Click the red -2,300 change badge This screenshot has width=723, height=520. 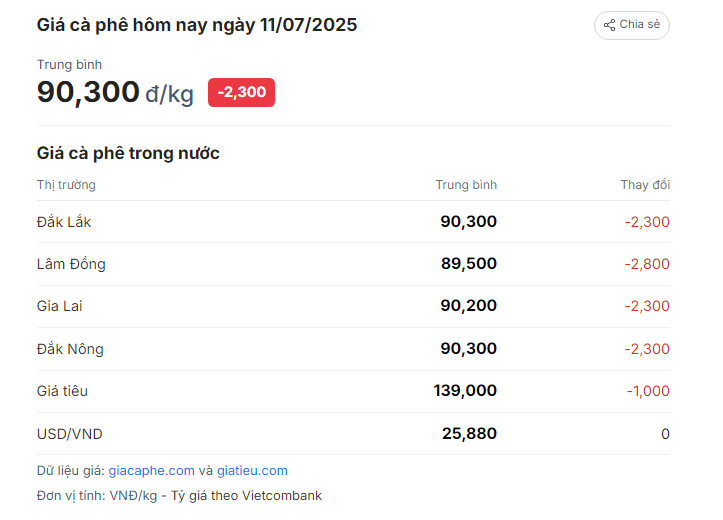coord(241,93)
